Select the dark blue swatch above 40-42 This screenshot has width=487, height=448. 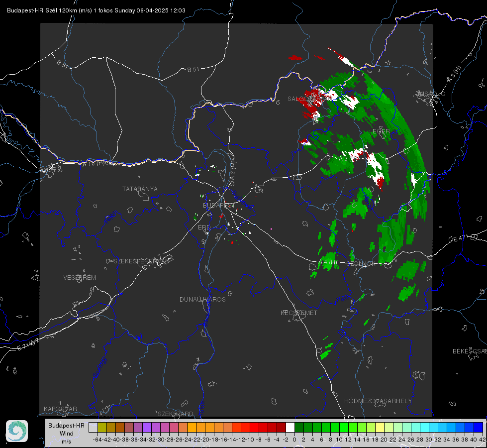tap(479, 427)
